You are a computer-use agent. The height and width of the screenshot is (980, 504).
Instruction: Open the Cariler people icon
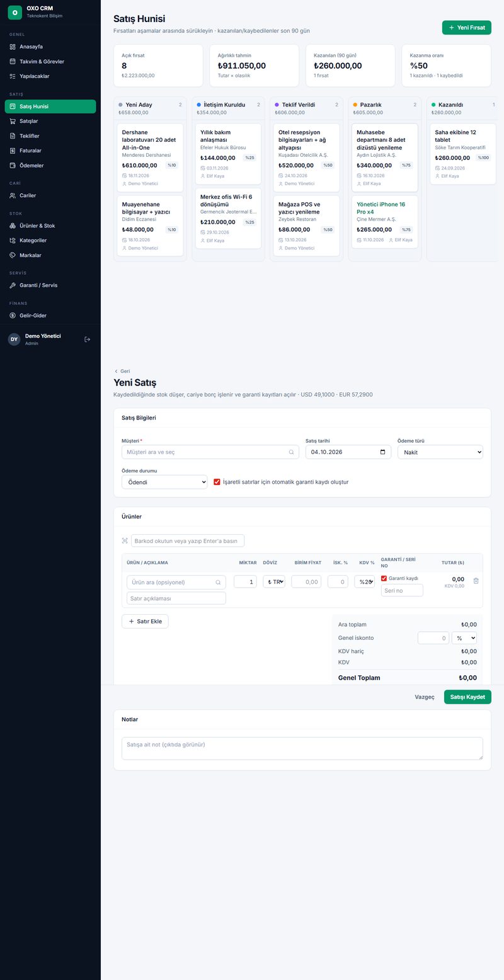[13, 195]
